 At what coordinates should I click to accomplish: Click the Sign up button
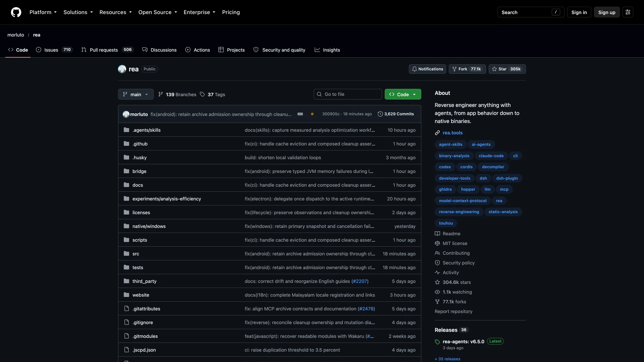point(607,12)
